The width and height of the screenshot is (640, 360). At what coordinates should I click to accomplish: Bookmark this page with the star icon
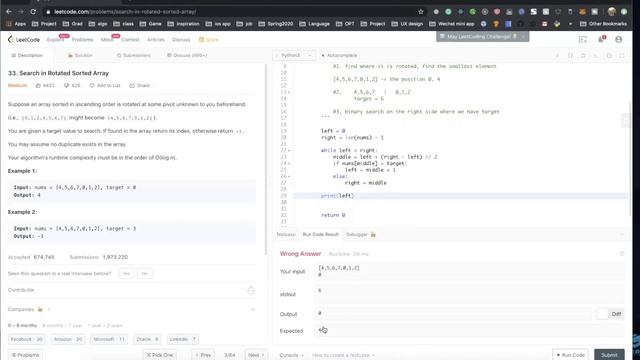pos(421,12)
